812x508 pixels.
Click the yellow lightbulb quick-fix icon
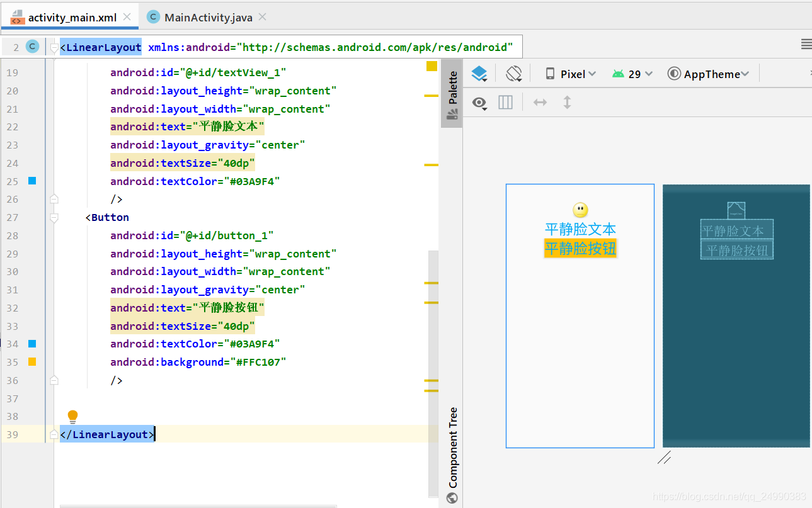point(72,417)
